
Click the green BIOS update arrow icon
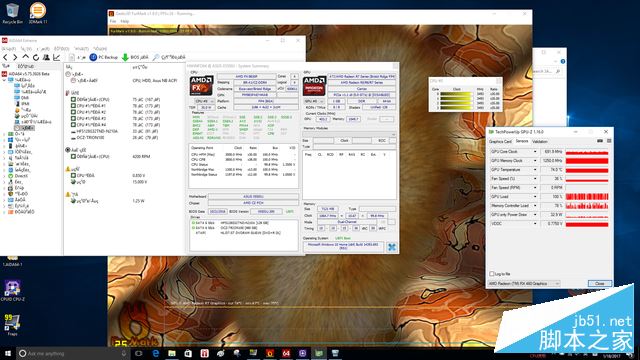tap(125, 58)
